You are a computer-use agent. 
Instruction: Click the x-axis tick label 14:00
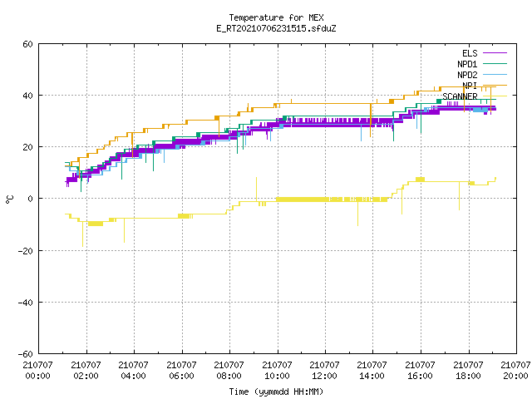click(372, 376)
